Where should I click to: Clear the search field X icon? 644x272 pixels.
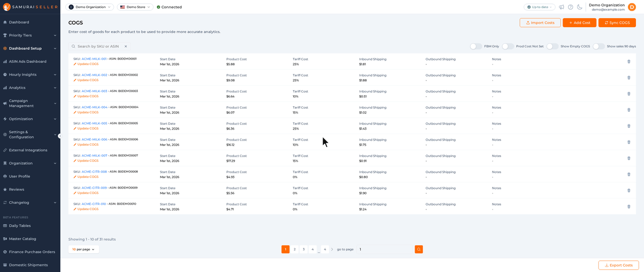pos(126,46)
